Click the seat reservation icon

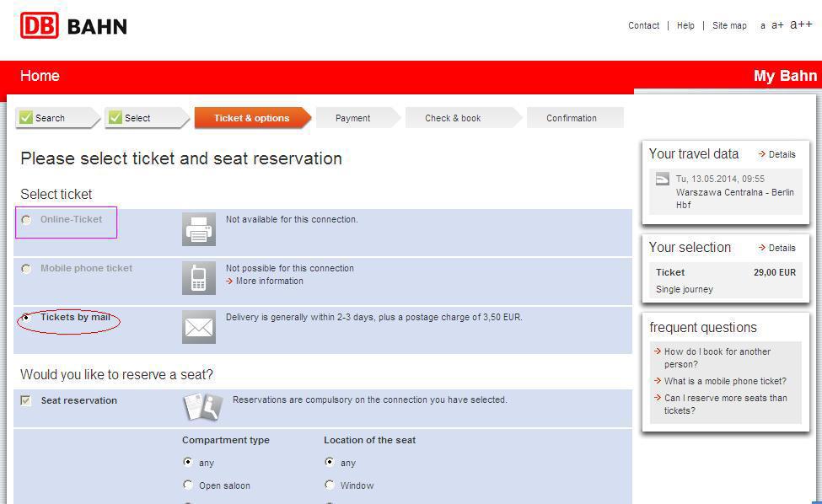click(203, 406)
